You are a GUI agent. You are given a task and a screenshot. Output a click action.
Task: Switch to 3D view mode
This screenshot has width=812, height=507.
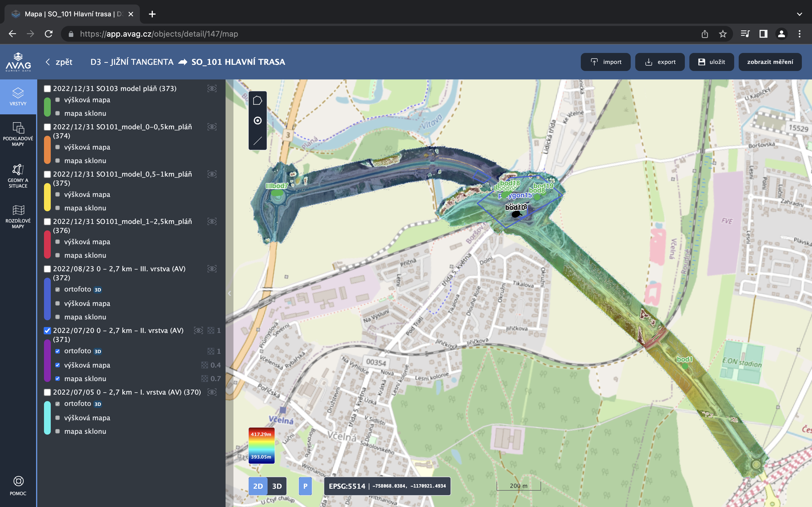[277, 486]
